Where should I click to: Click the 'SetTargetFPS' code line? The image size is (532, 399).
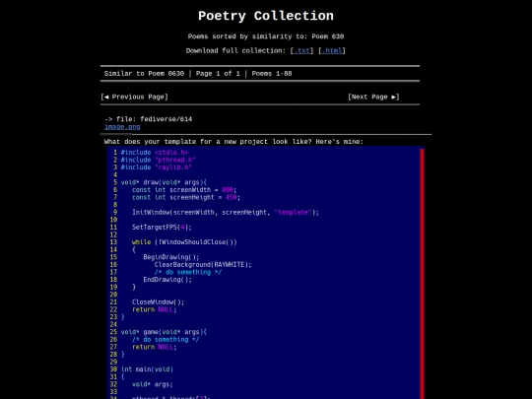point(162,228)
